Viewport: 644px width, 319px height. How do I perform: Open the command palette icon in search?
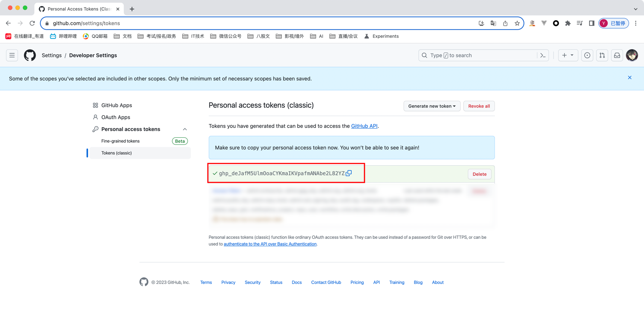[x=543, y=55]
